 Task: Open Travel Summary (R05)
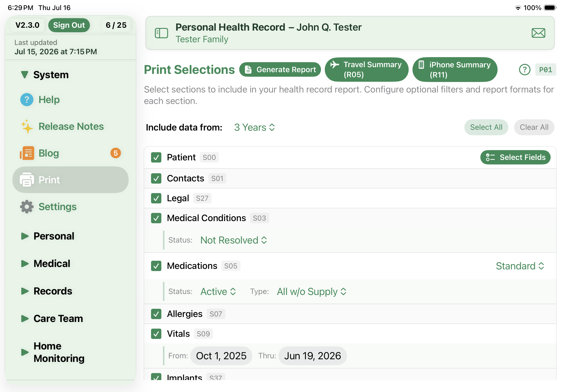coord(367,70)
